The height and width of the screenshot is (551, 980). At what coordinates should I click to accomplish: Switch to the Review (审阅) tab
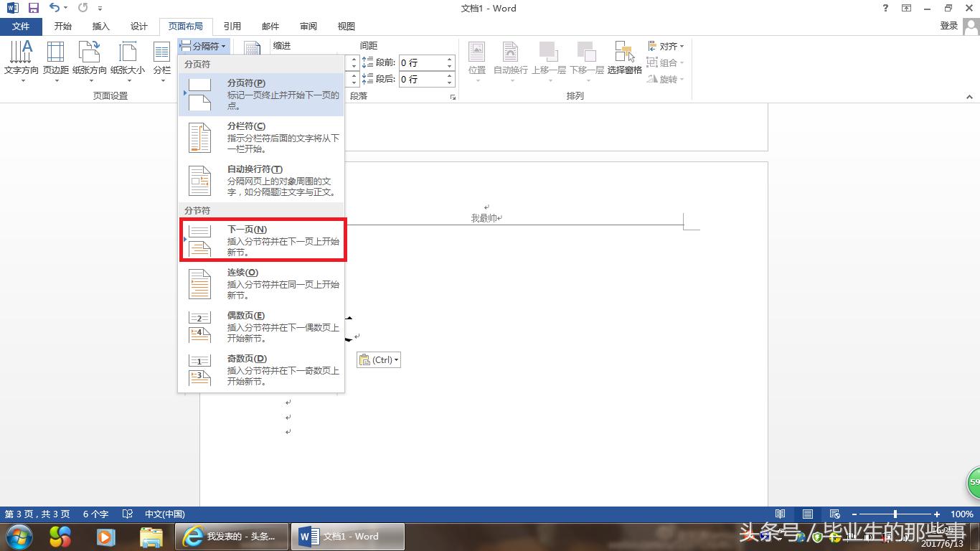(x=308, y=27)
